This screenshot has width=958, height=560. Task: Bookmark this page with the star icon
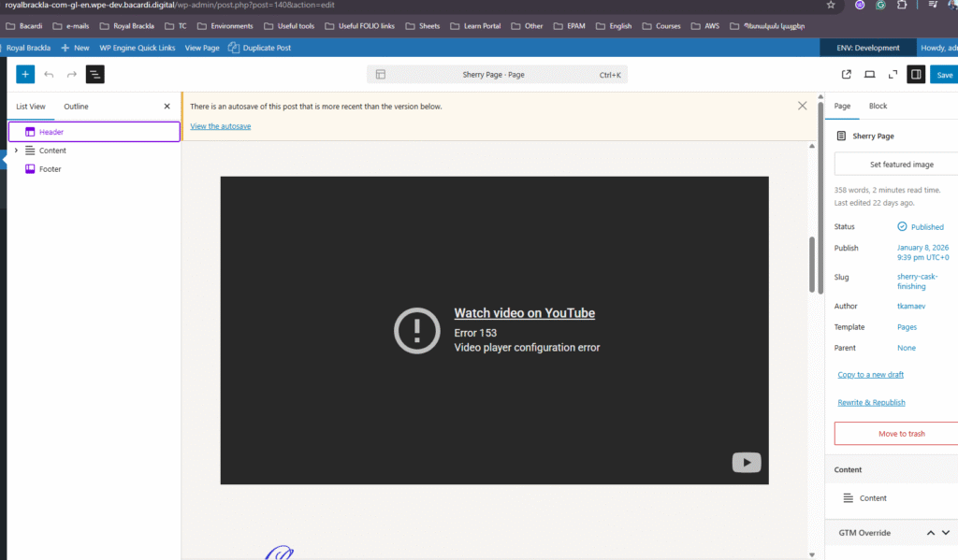click(831, 5)
